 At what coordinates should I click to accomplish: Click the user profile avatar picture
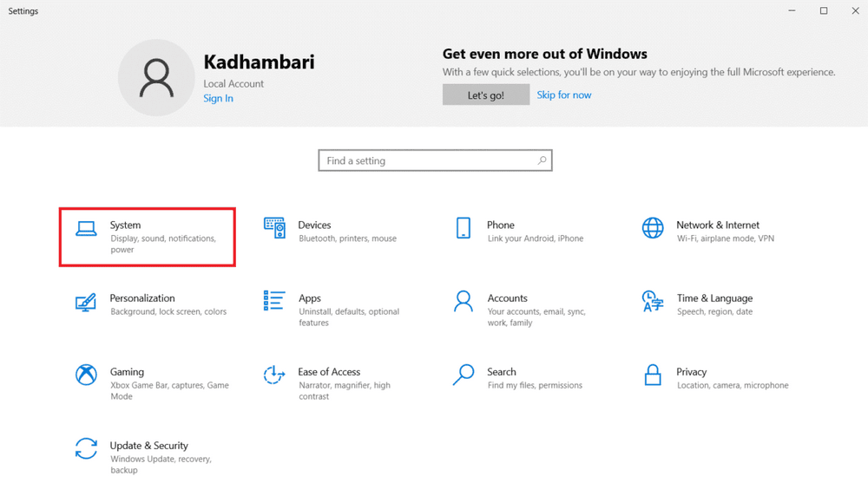[x=156, y=77]
